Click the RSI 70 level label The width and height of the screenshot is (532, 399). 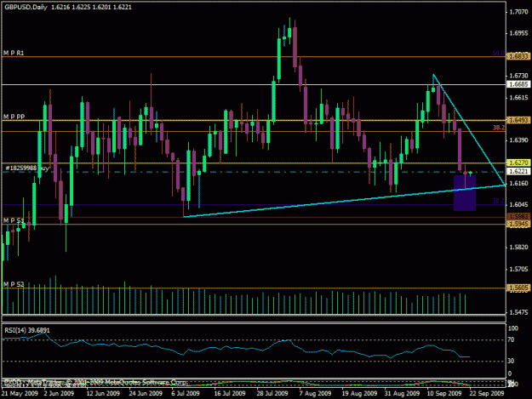pyautogui.click(x=511, y=339)
